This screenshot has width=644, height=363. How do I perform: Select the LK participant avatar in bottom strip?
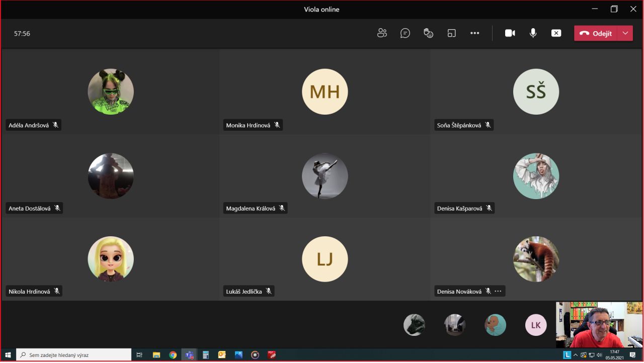pyautogui.click(x=535, y=325)
